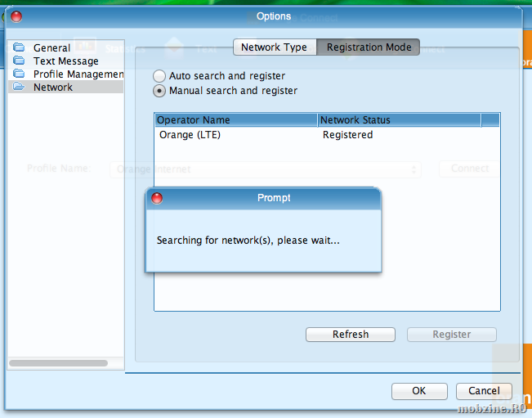
Task: Click the General folder icon
Action: click(19, 48)
